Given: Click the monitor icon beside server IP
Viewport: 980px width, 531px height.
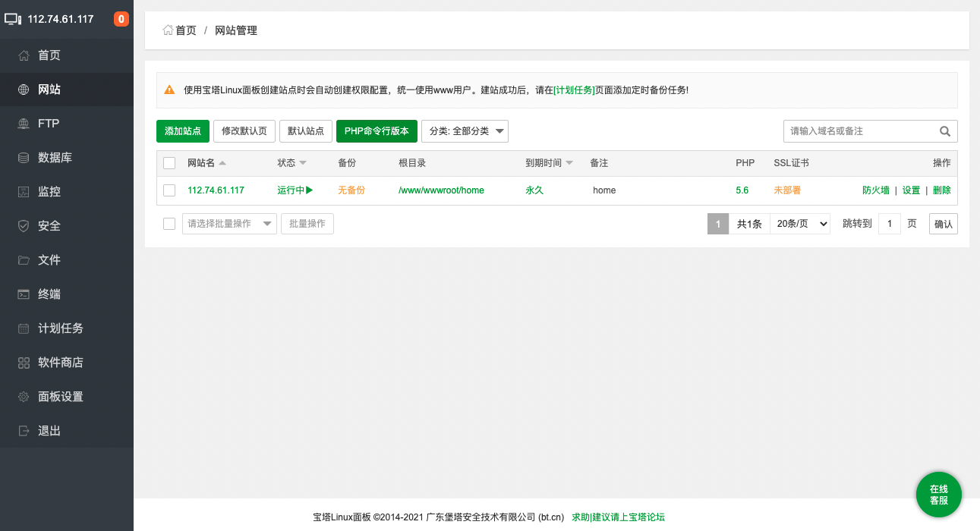Looking at the screenshot, I should click(x=13, y=18).
